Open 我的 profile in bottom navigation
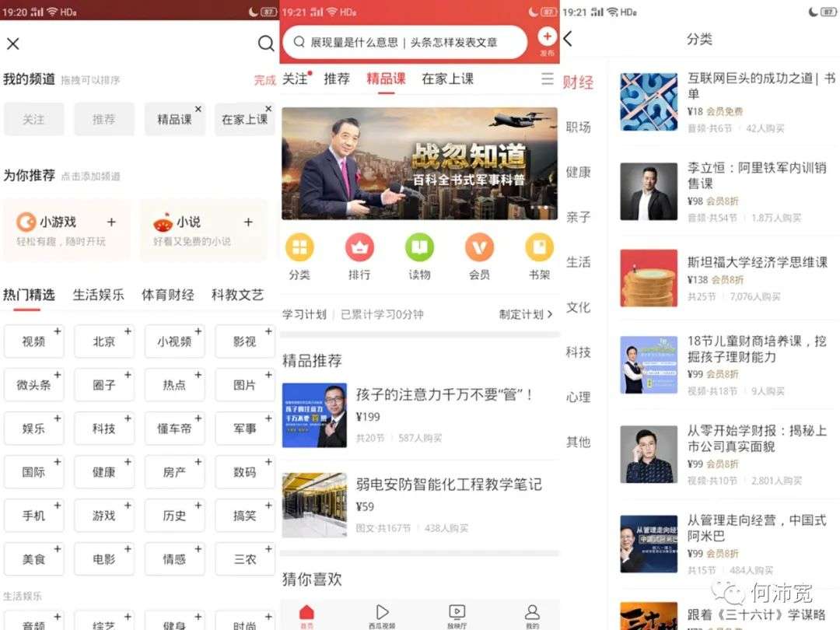Viewport: 840px width, 630px height. [x=532, y=615]
